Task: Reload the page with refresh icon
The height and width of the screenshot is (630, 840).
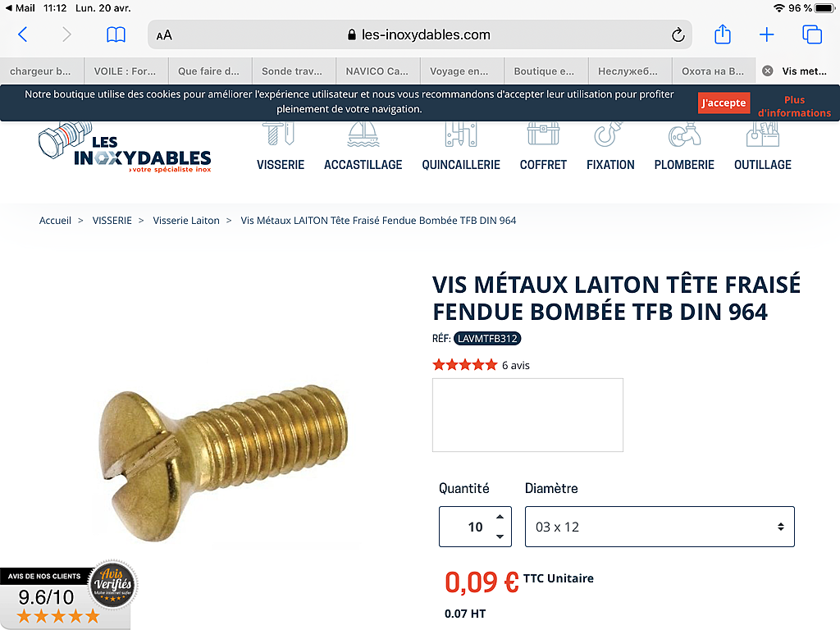Action: click(x=678, y=34)
